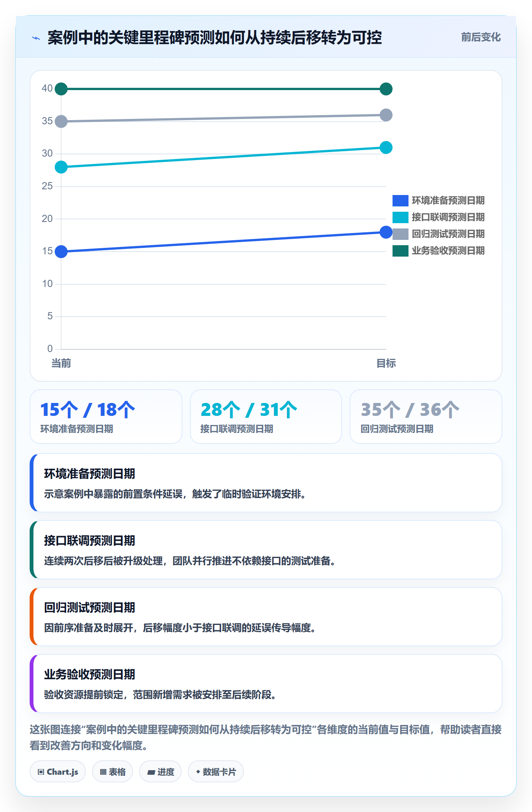
Task: Click the 25 y-axis tick label
Action: [47, 186]
